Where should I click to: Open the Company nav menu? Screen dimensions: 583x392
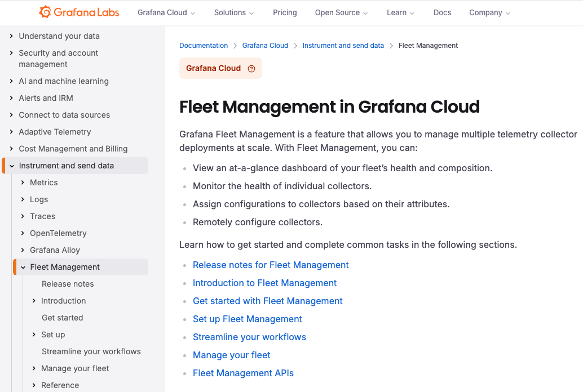[489, 12]
